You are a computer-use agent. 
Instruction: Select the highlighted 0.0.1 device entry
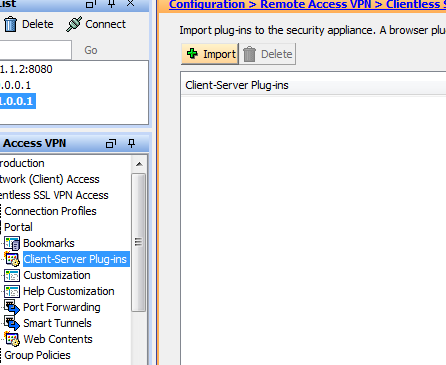17,101
